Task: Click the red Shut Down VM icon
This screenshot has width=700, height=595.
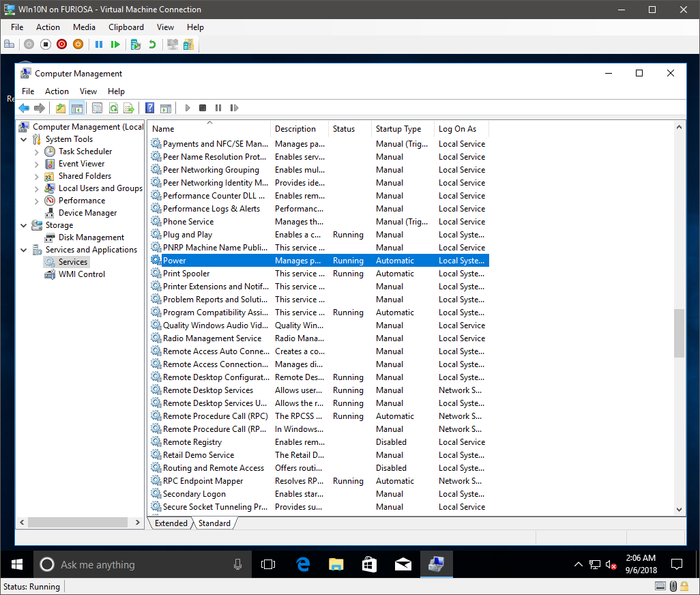Action: pos(61,44)
